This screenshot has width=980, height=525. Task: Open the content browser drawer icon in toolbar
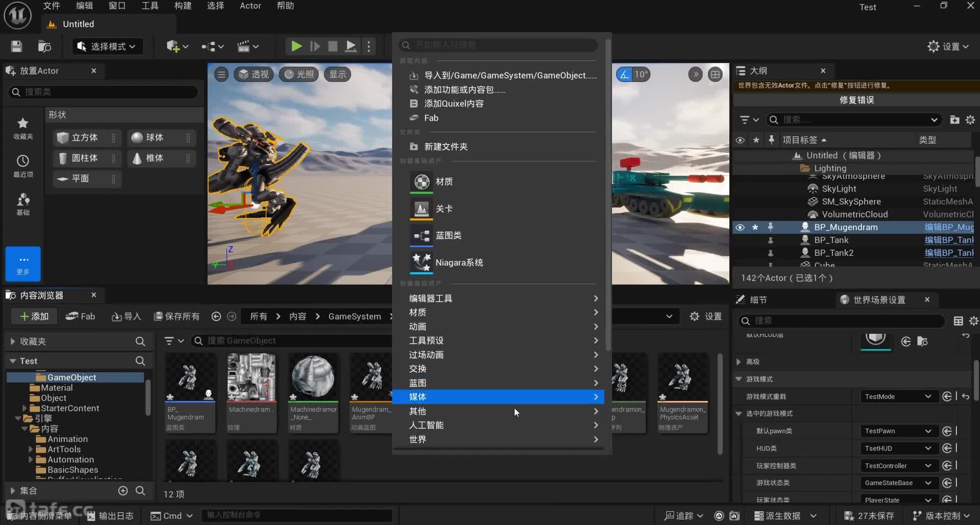[44, 46]
